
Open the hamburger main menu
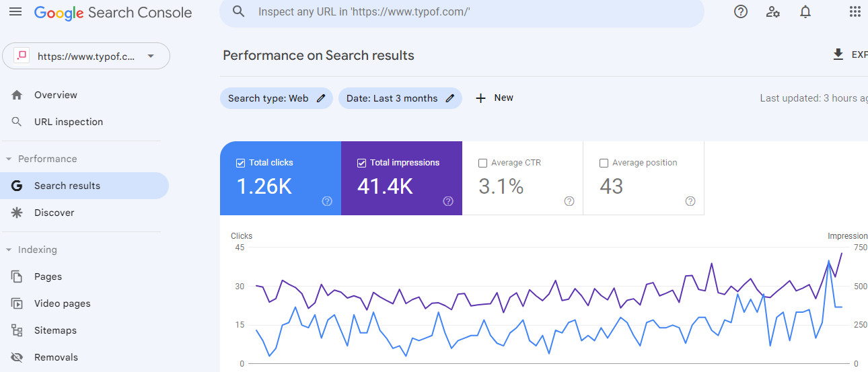click(x=15, y=12)
